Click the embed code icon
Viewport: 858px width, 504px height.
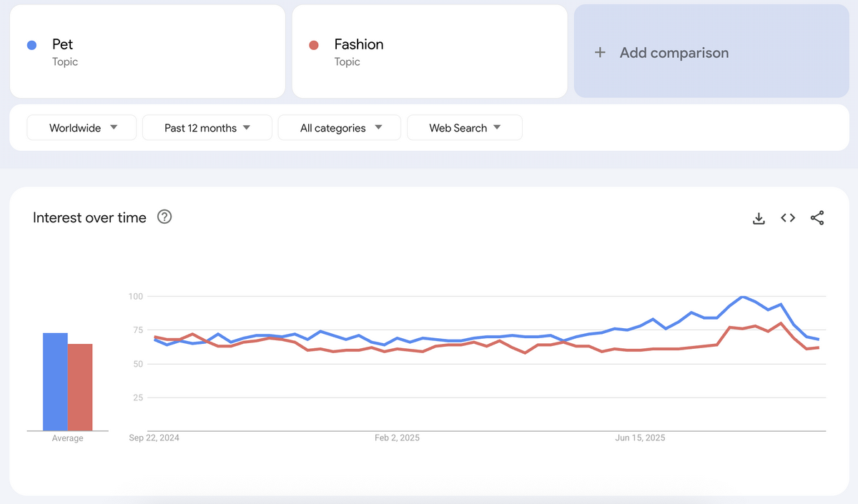click(x=788, y=218)
